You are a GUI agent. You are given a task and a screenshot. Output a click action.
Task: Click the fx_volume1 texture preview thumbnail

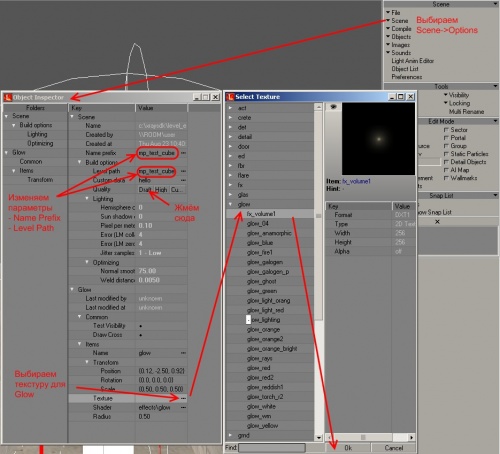[379, 139]
